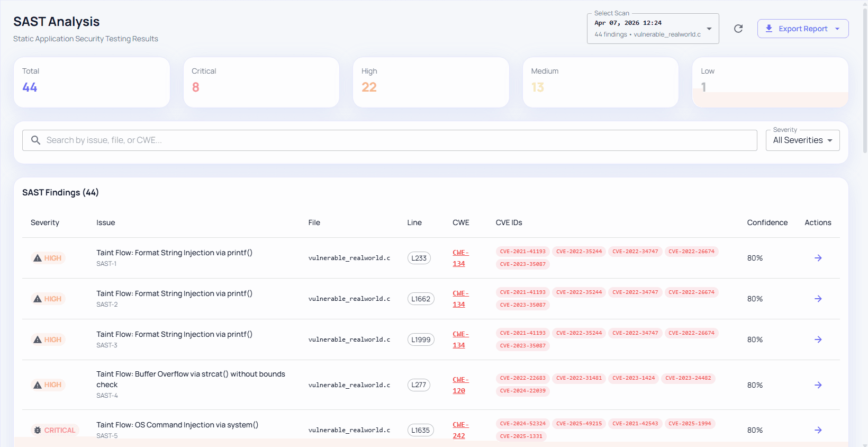
Task: Focus the search by issue field
Action: click(x=390, y=140)
